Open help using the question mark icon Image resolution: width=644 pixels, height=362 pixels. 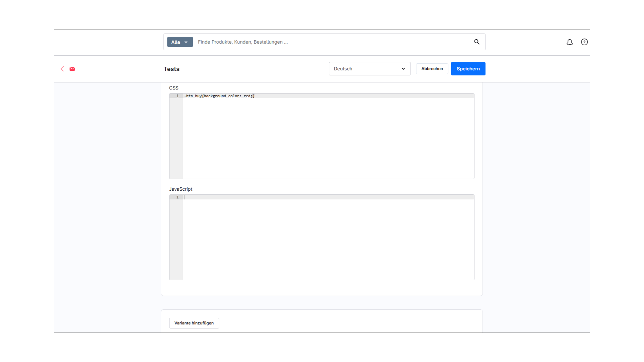(584, 42)
